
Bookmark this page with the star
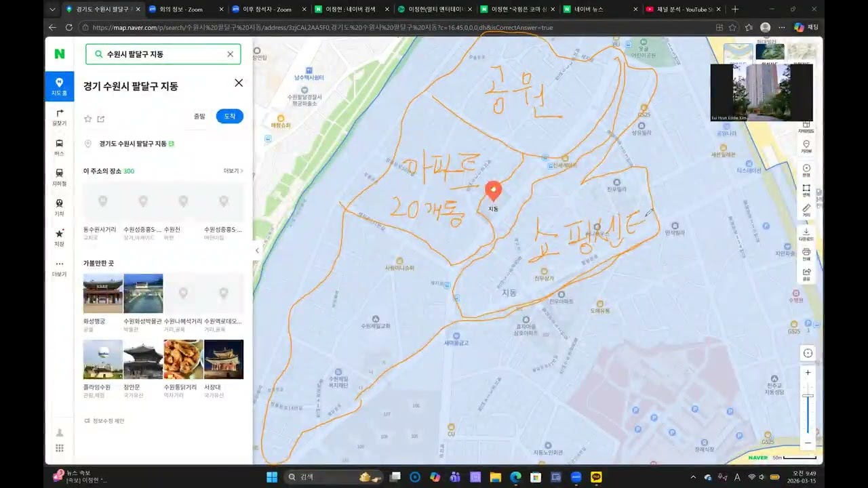tap(732, 27)
